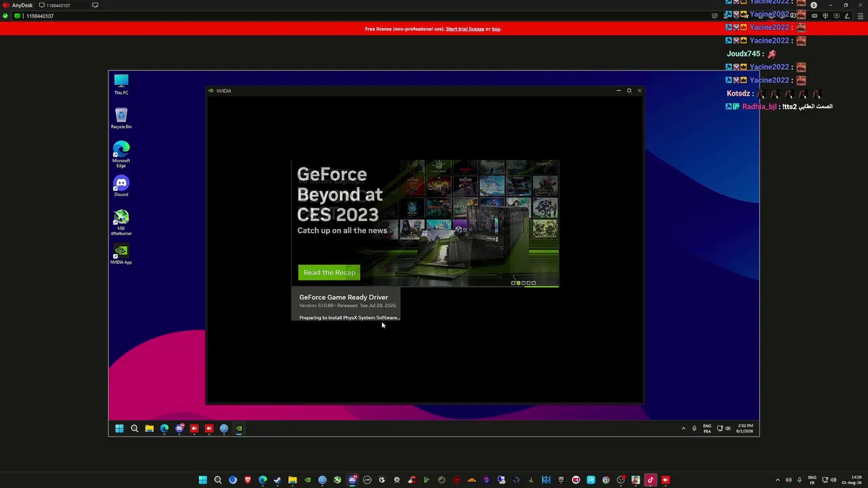Click the NVIDIA window title text
868x488 pixels.
click(x=224, y=91)
